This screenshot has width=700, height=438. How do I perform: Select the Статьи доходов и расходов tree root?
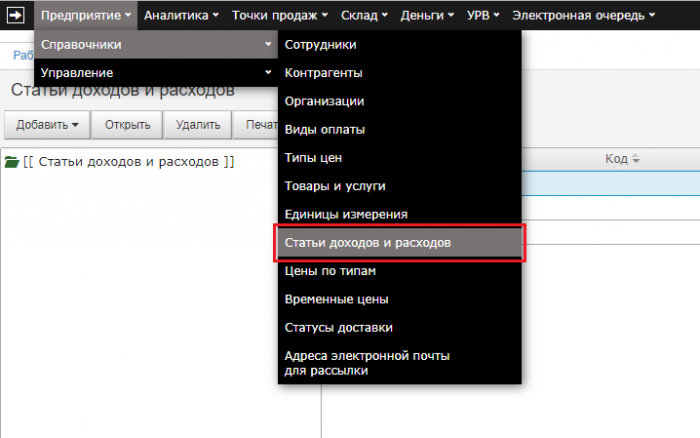(128, 161)
